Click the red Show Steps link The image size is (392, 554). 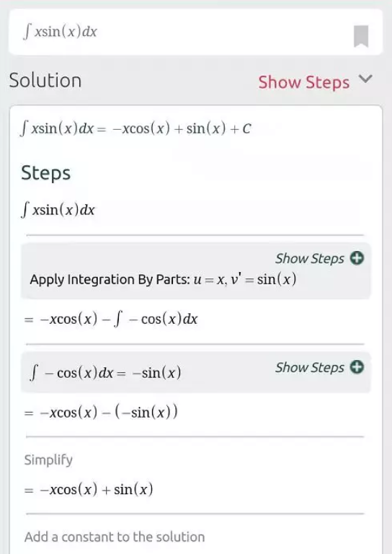(304, 82)
